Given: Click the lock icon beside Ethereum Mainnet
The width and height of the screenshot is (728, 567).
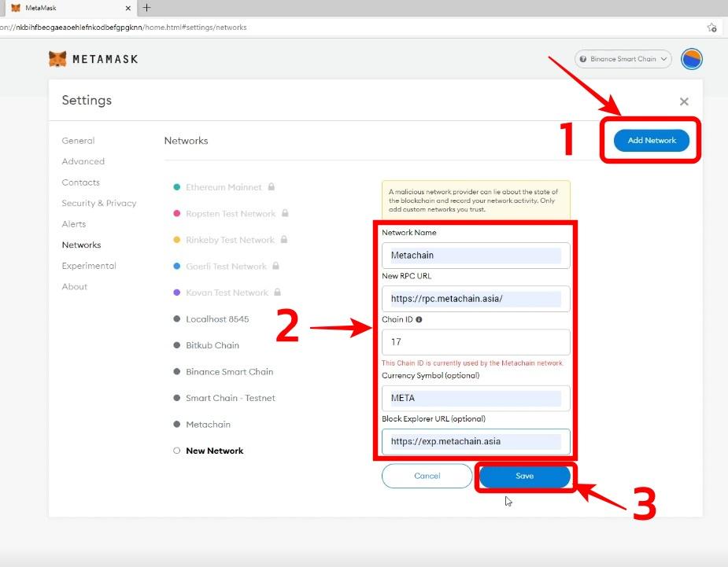Looking at the screenshot, I should (x=272, y=186).
